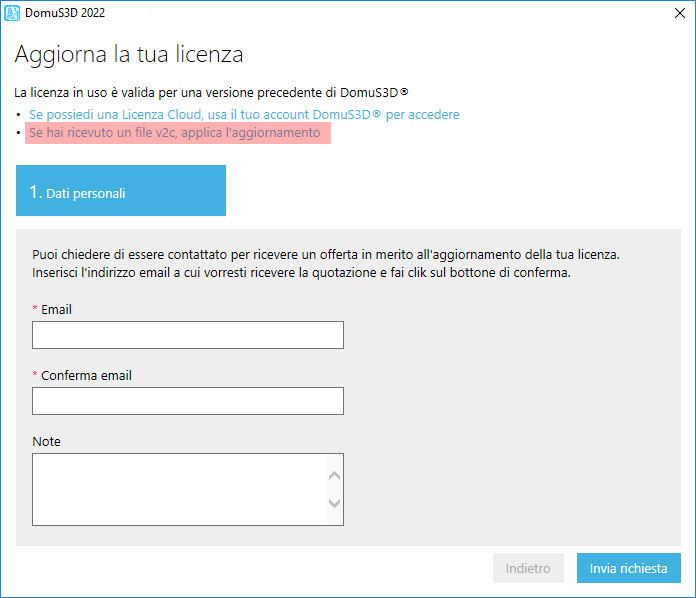This screenshot has width=696, height=598.
Task: Click the Note scrollbar track between the arrows
Action: (334, 489)
